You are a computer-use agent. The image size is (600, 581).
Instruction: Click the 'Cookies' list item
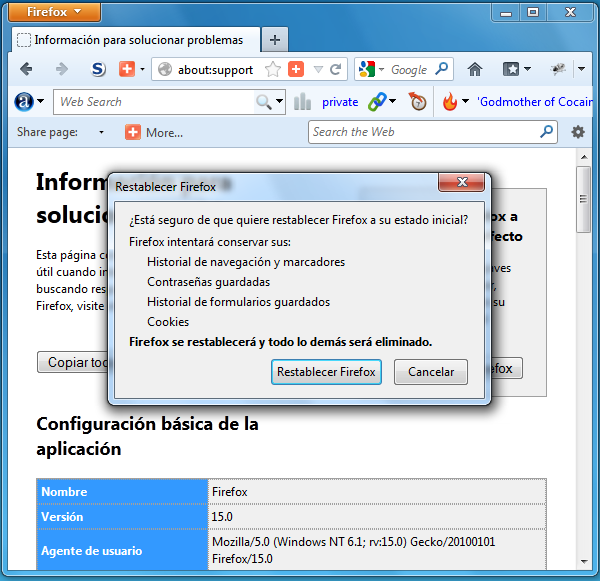point(168,322)
